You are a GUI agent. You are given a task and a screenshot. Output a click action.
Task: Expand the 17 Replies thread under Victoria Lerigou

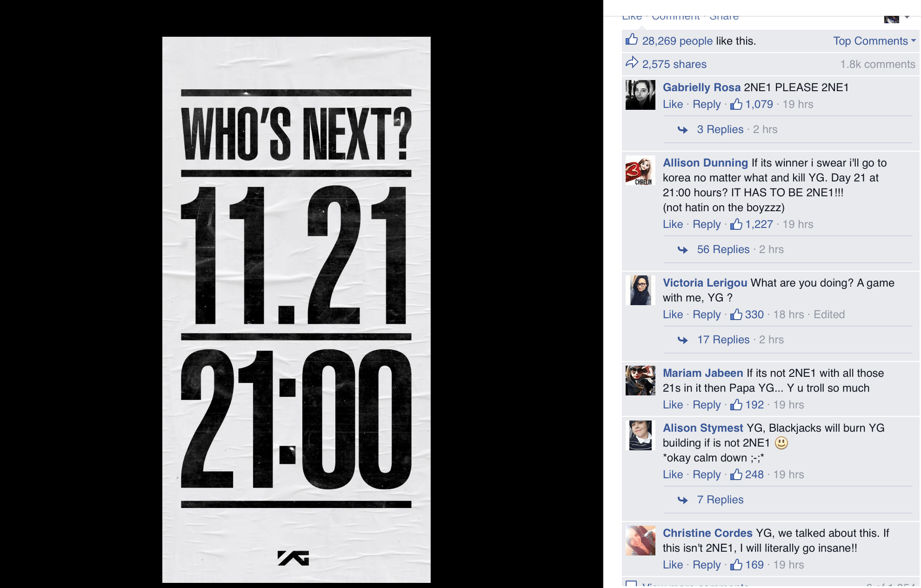723,340
